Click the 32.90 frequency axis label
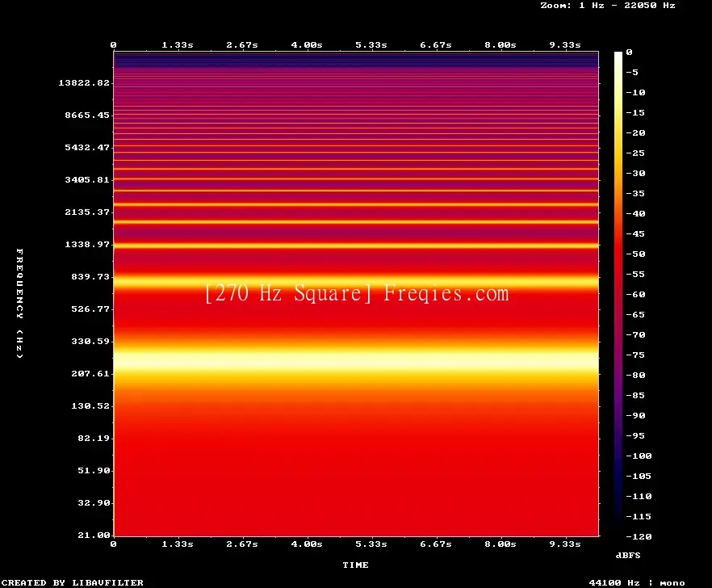This screenshot has width=712, height=588. pyautogui.click(x=94, y=502)
